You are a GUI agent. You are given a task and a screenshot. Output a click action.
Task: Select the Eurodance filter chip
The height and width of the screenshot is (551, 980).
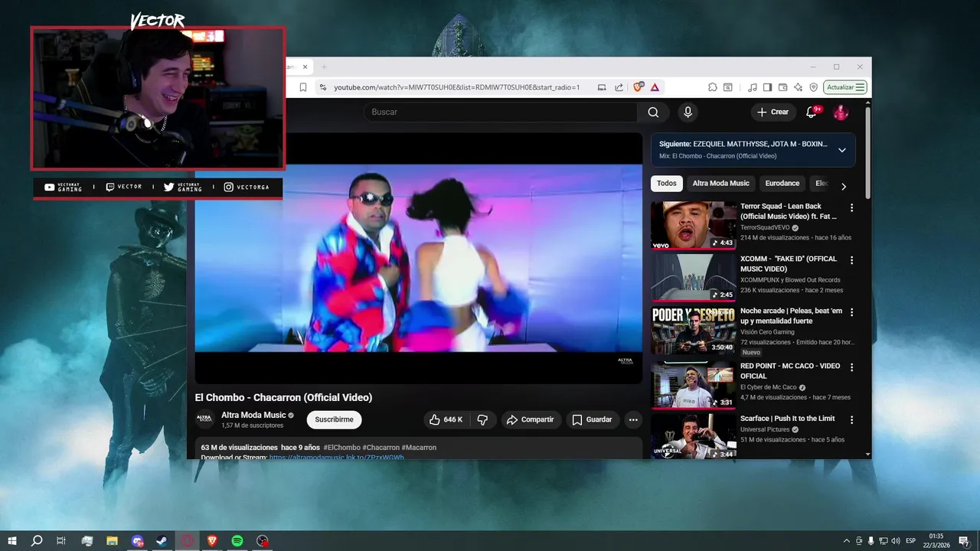782,184
